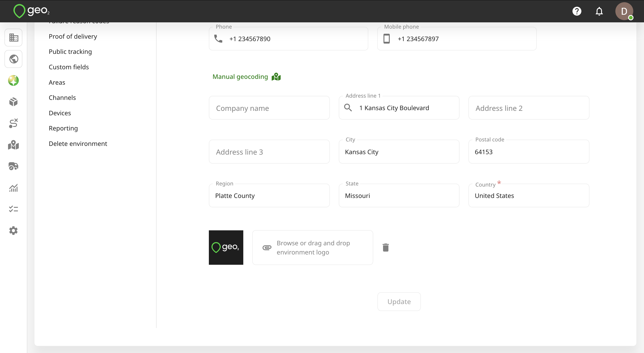Screen dimensions: 644x353
Task: Click the geo2 logo thumbnail
Action: pos(226,248)
